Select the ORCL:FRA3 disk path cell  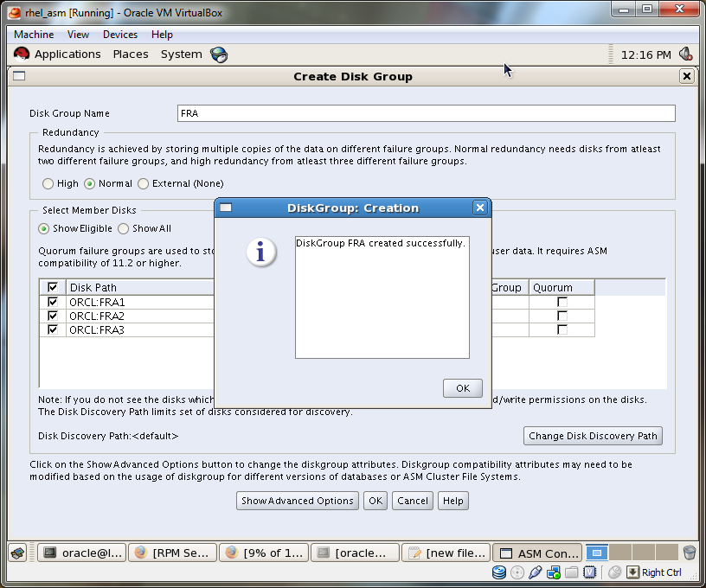[140, 329]
